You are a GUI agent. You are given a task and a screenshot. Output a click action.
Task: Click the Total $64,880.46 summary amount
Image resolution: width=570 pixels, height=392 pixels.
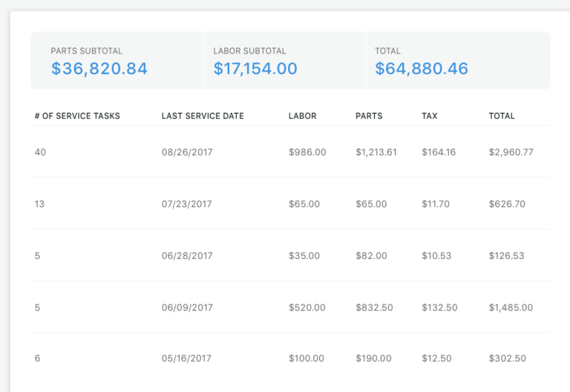tap(422, 69)
